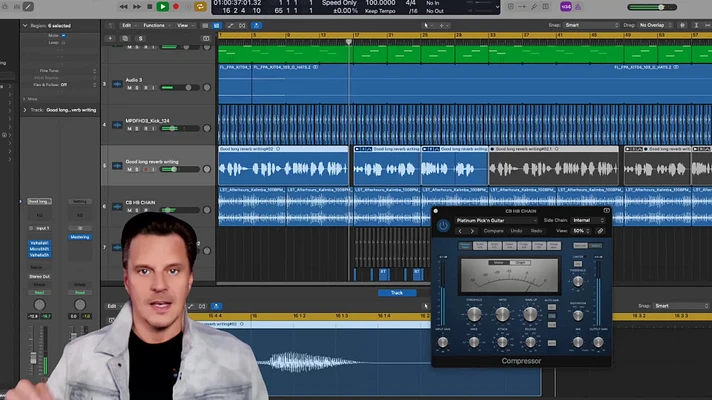Mute the Audio 3 track
Screen dimensions: 712x400
[129, 88]
